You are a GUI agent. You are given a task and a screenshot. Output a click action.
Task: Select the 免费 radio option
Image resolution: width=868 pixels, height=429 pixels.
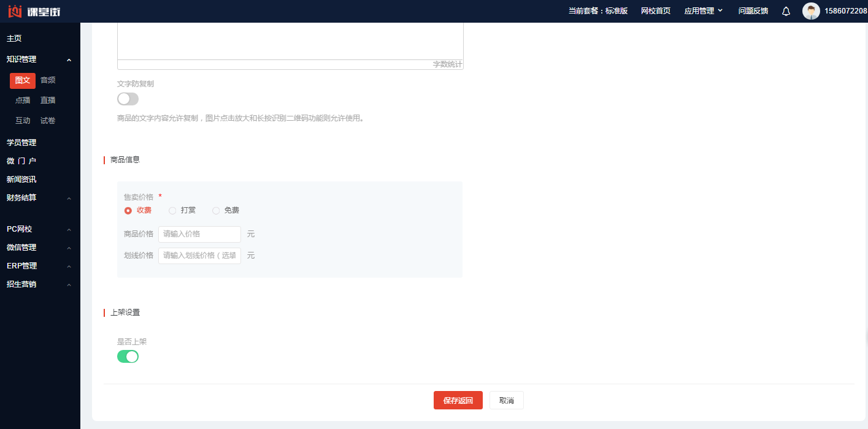(x=216, y=210)
